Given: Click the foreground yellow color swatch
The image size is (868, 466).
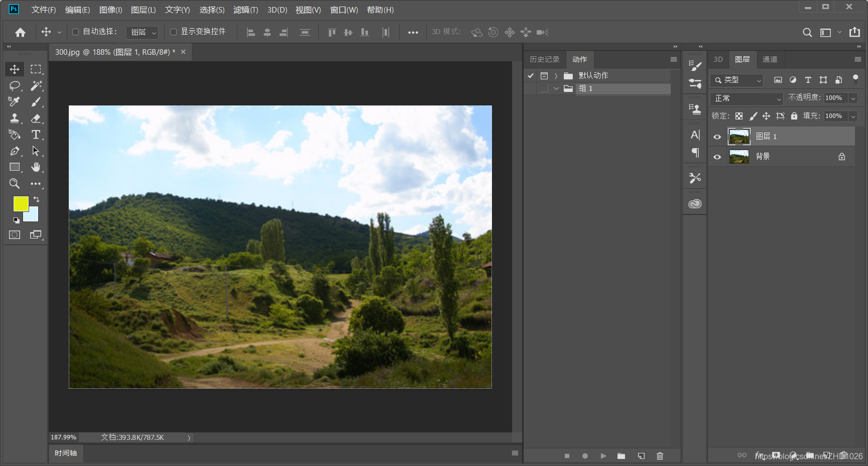Looking at the screenshot, I should [21, 204].
